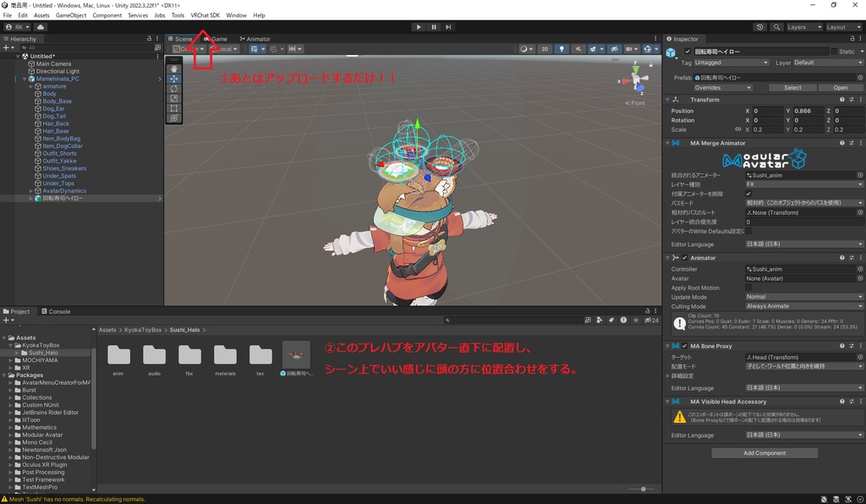
Task: Click the Pause button
Action: [434, 27]
